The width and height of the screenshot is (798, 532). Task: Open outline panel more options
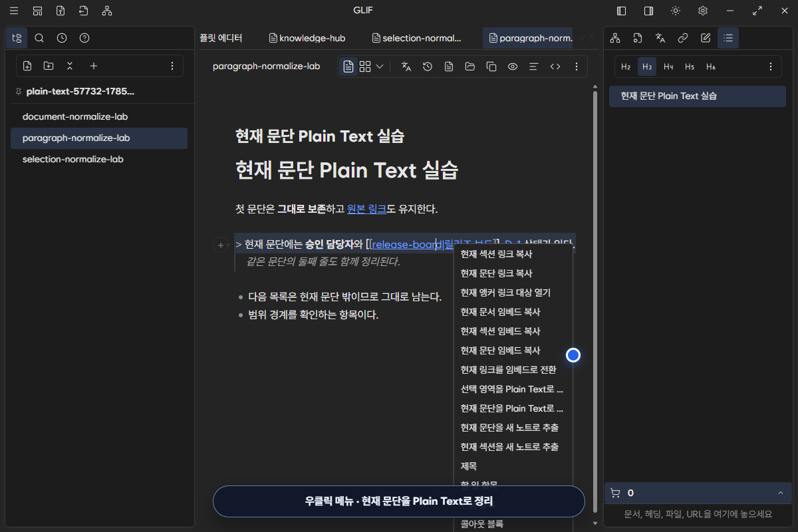click(771, 66)
